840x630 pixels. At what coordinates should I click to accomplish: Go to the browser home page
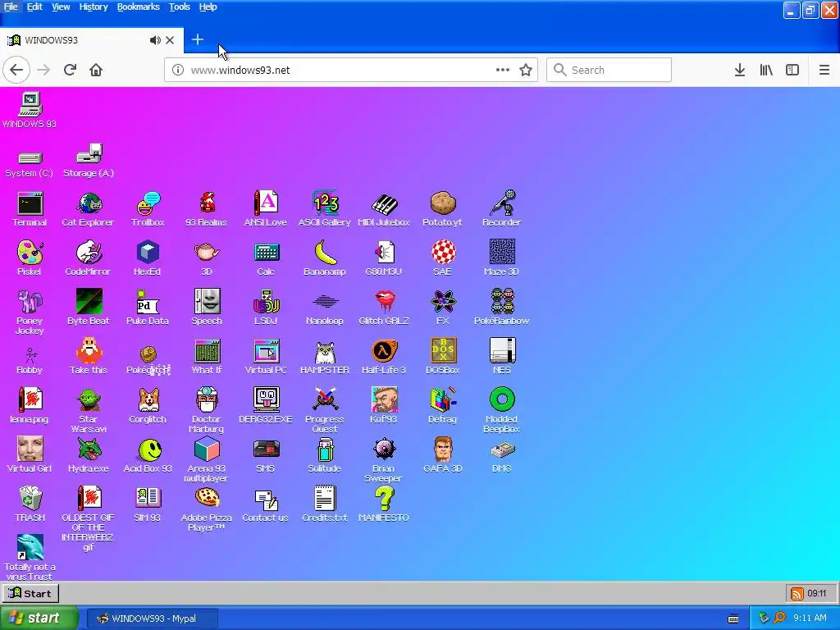point(96,70)
